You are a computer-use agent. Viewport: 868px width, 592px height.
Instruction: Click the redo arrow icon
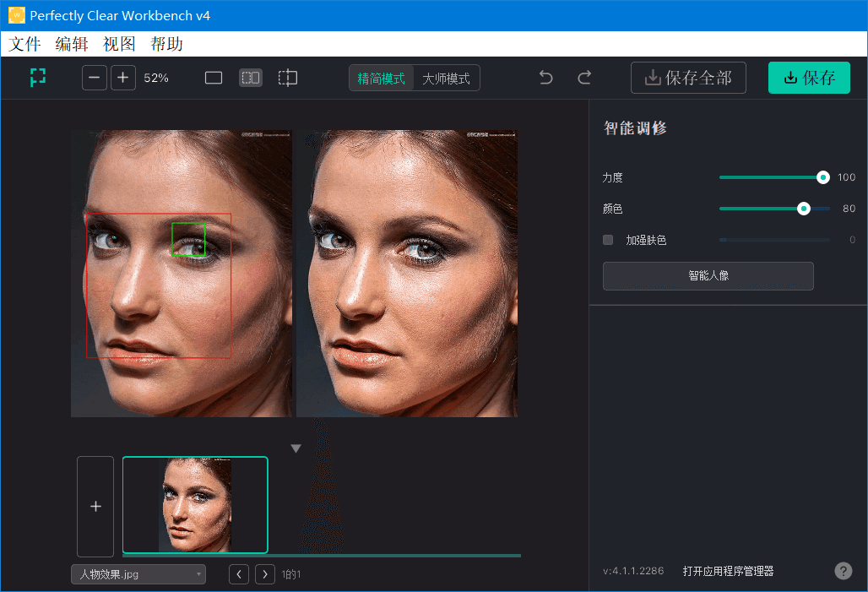click(x=584, y=77)
